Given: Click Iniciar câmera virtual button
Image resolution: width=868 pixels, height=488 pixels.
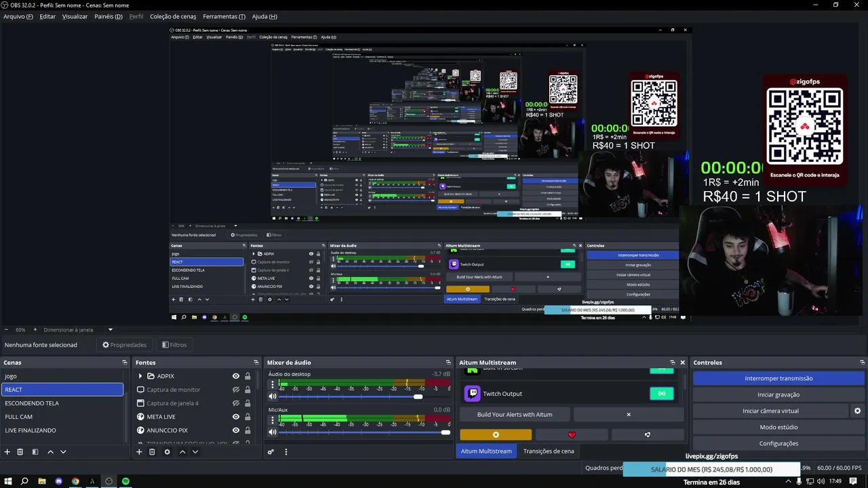Looking at the screenshot, I should coord(770,411).
